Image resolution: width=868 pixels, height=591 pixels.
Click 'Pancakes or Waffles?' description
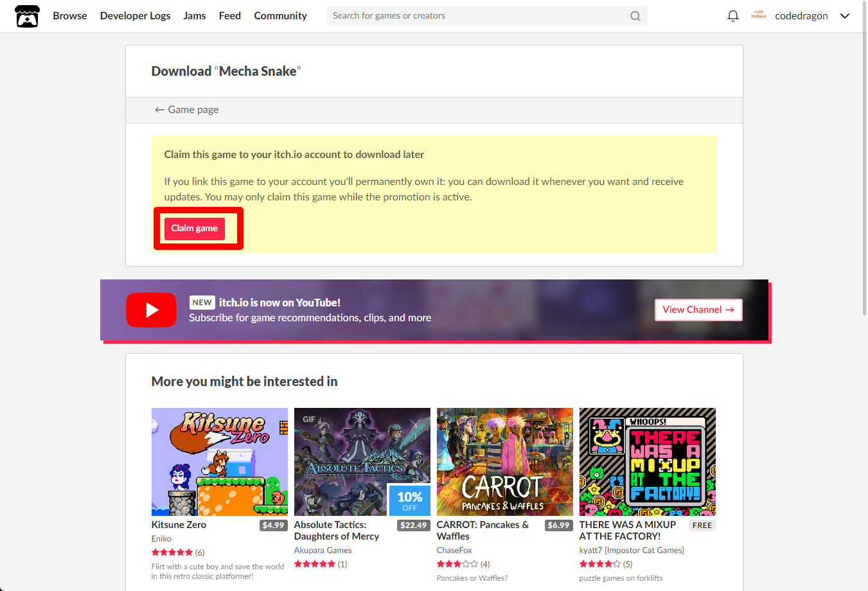472,578
